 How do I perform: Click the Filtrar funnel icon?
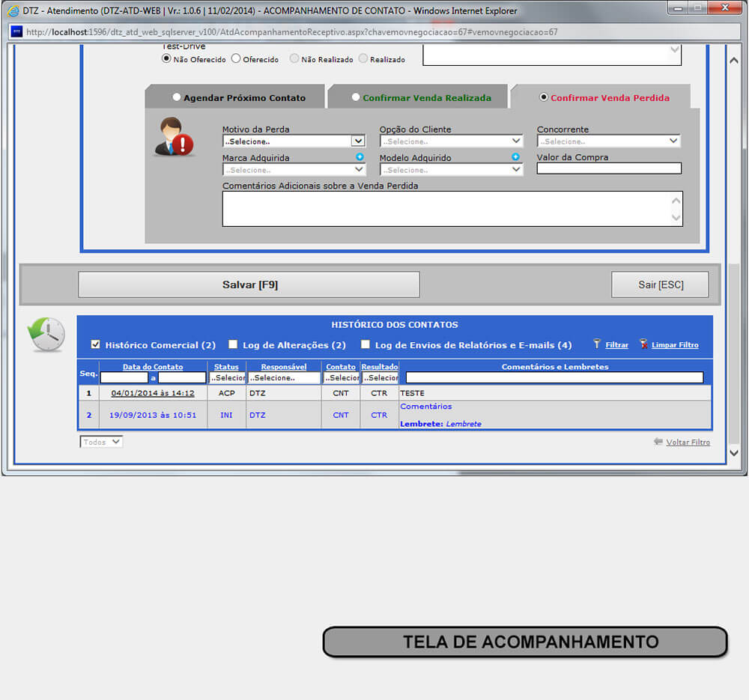tap(597, 344)
